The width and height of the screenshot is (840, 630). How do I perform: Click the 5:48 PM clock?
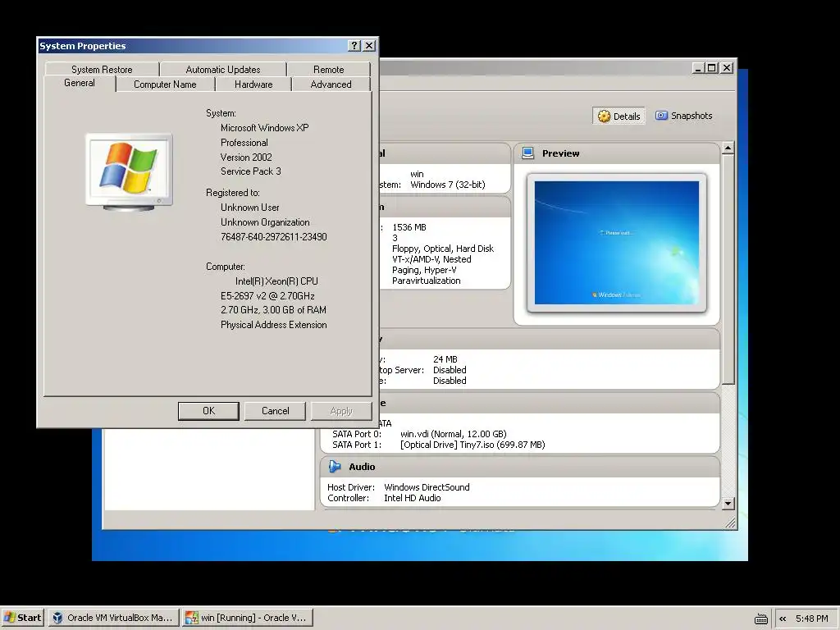pyautogui.click(x=811, y=619)
